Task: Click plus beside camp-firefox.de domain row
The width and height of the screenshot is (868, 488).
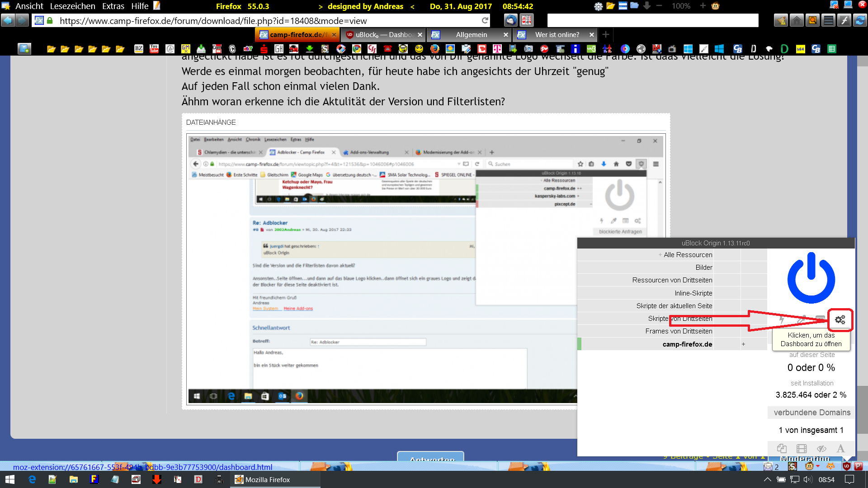Action: 743,344
